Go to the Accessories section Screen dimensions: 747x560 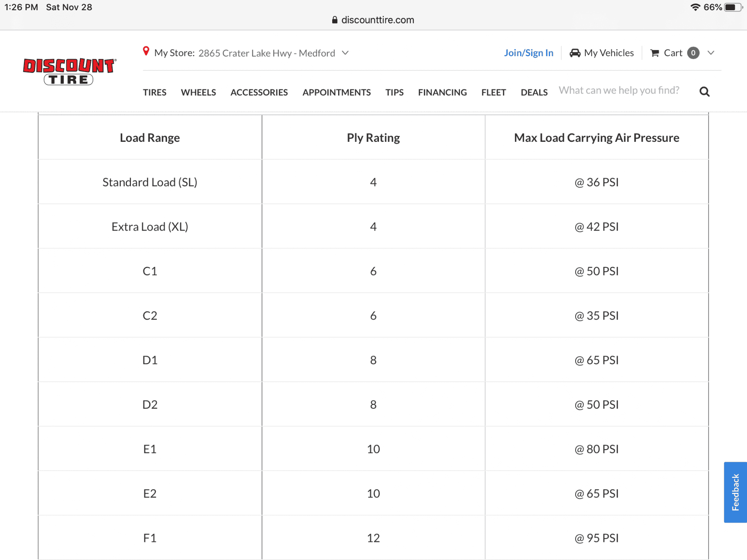[259, 92]
